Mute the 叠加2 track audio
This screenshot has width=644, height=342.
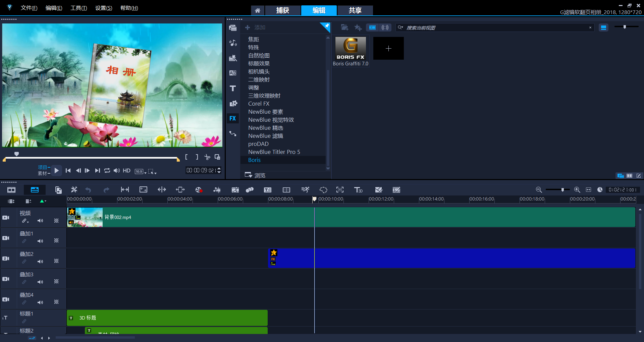click(x=40, y=262)
